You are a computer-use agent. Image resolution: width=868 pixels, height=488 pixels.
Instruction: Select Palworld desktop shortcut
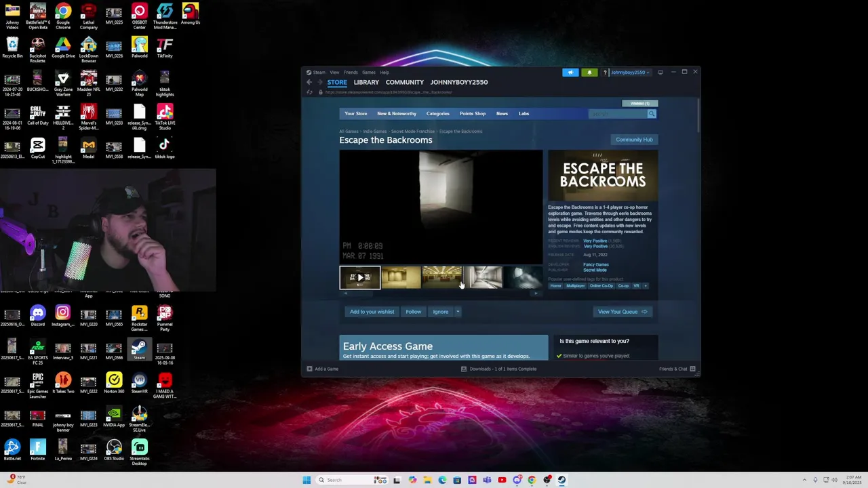click(x=139, y=48)
